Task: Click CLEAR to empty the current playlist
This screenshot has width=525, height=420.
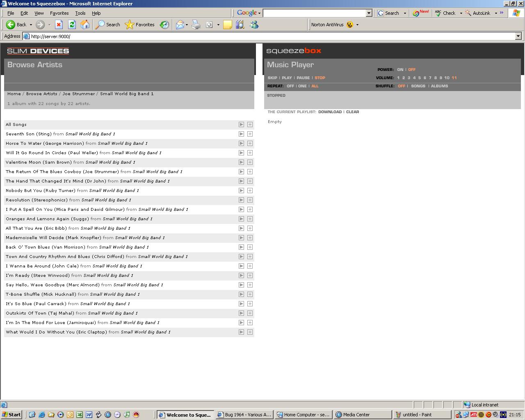Action: pos(352,112)
